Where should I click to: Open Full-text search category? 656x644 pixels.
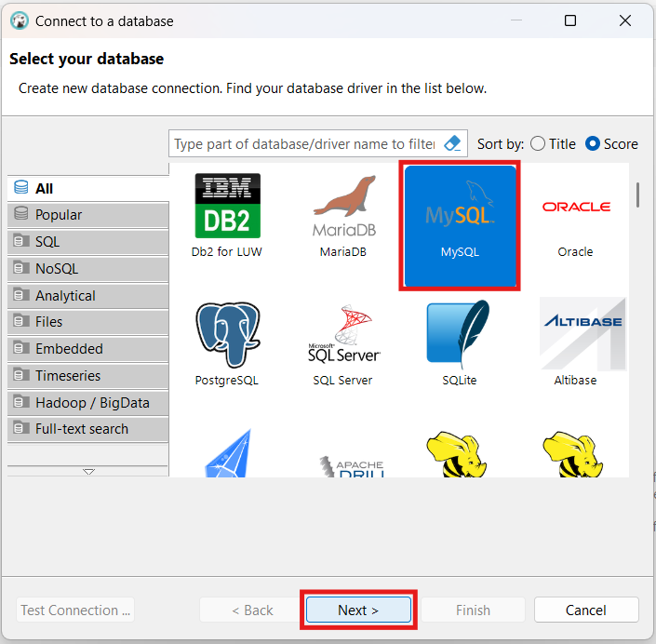click(x=88, y=429)
